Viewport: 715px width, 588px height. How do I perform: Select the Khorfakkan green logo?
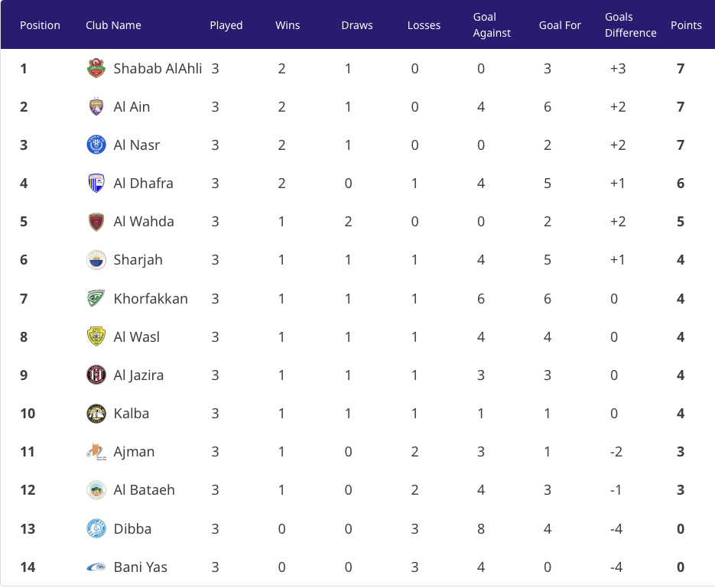click(96, 298)
